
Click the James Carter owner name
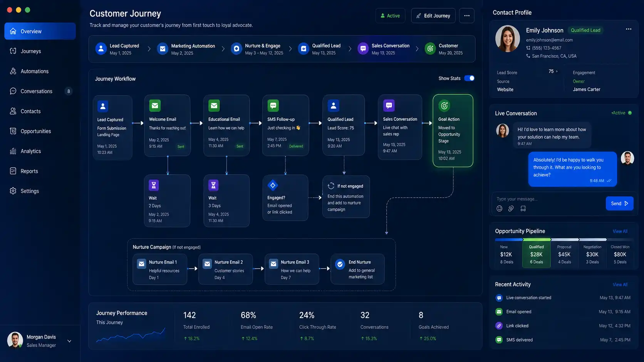(x=586, y=89)
